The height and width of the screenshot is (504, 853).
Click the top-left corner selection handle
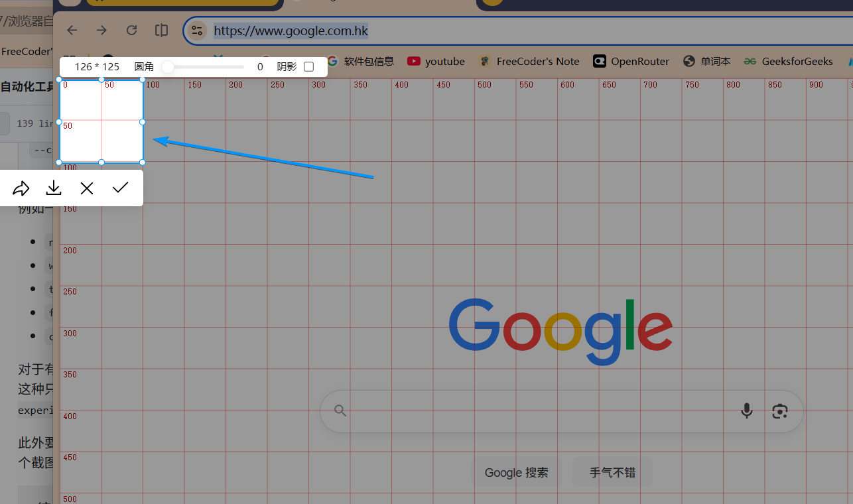coord(60,80)
